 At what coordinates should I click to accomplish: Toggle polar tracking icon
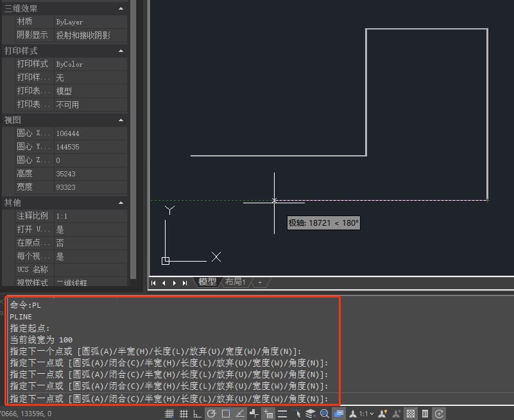point(211,414)
